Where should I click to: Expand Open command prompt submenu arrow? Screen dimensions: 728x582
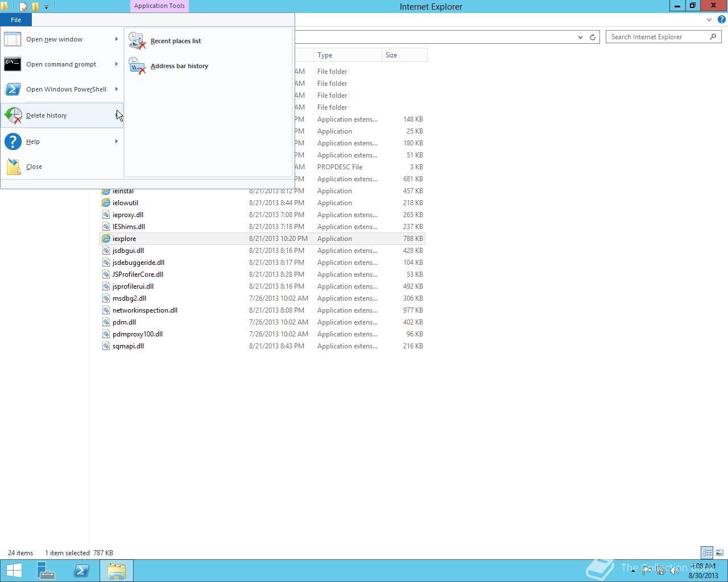click(x=117, y=64)
